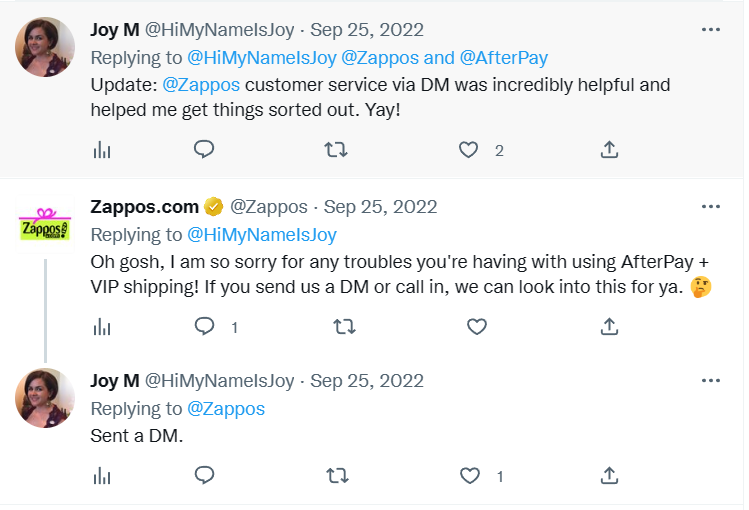Like the Zappos.com reply tweet
Viewport: 749px width, 510px height.
477,327
